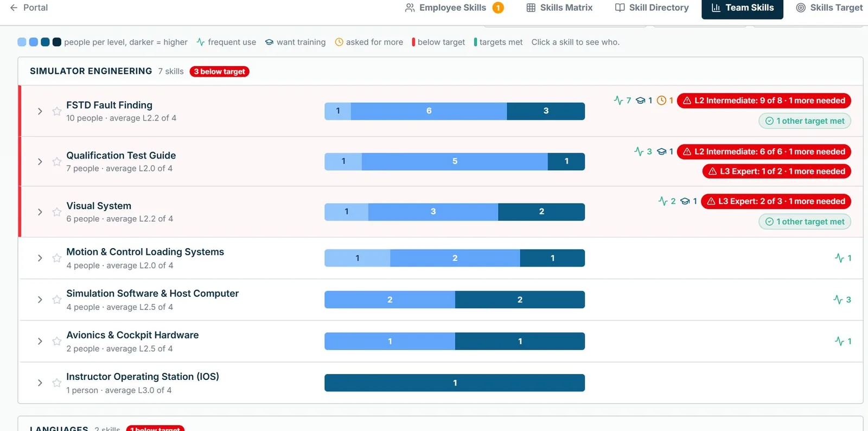
Task: Expand the Visual System row chevron
Action: (40, 212)
